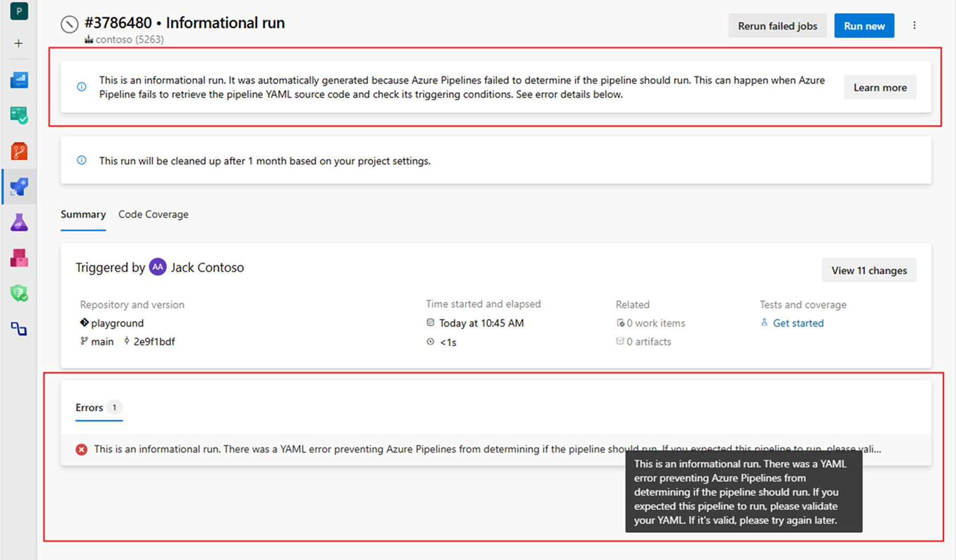Click the create new project plus icon

pos(19,43)
